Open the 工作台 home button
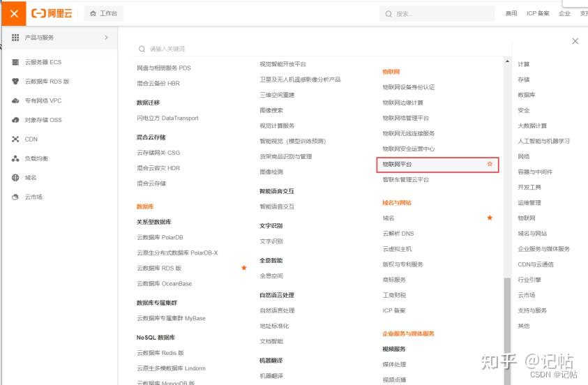Image resolution: width=588 pixels, height=385 pixels. (x=103, y=13)
